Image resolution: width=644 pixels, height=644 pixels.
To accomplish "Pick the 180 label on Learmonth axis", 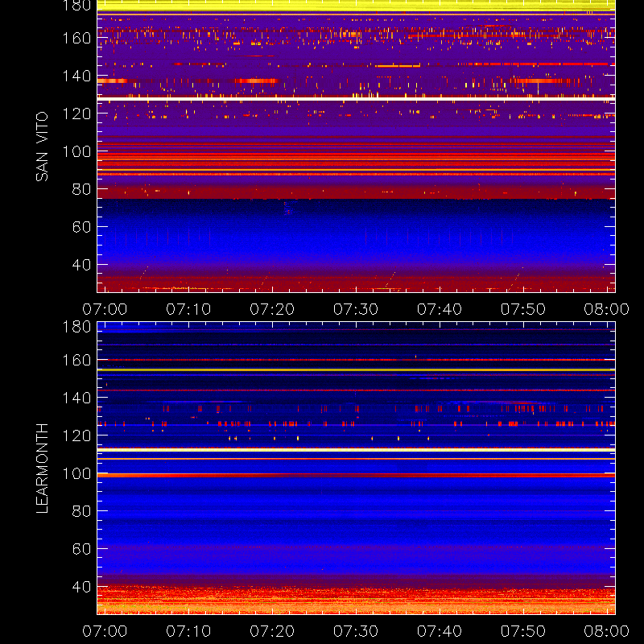I will coord(76,327).
